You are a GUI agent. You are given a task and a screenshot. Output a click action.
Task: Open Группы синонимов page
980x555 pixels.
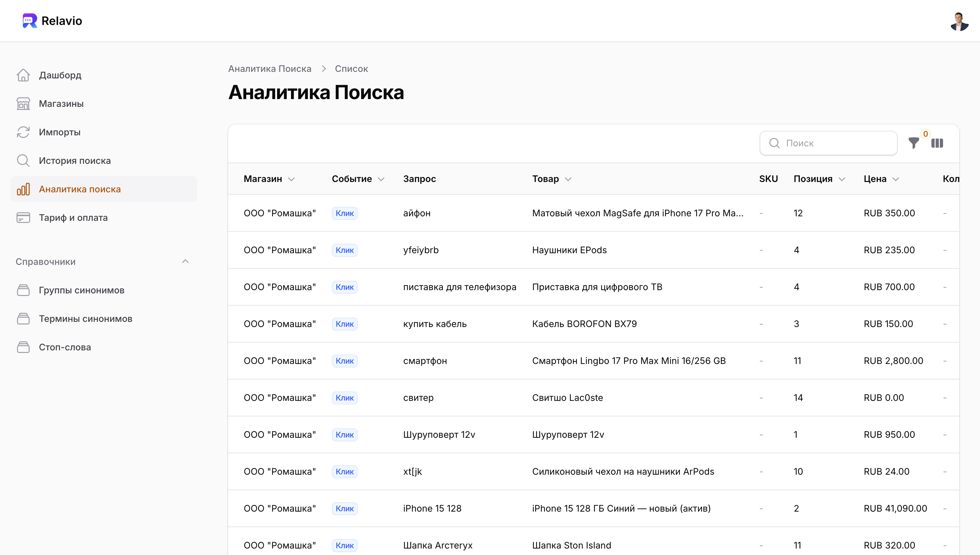click(103, 290)
